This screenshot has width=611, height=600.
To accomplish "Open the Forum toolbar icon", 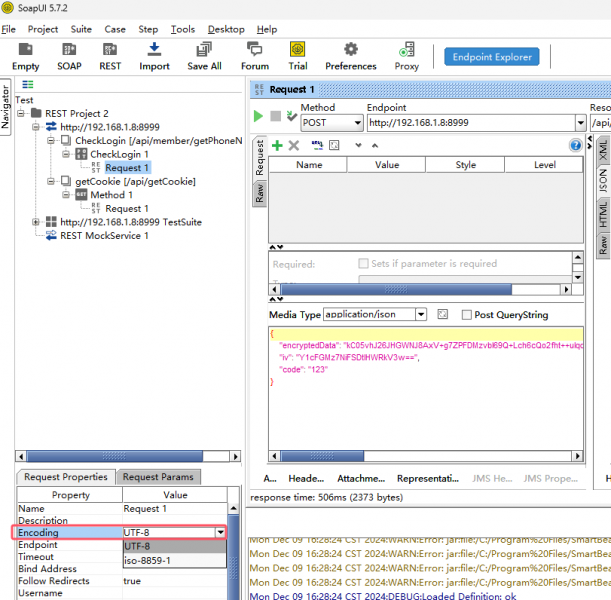I will pyautogui.click(x=254, y=50).
